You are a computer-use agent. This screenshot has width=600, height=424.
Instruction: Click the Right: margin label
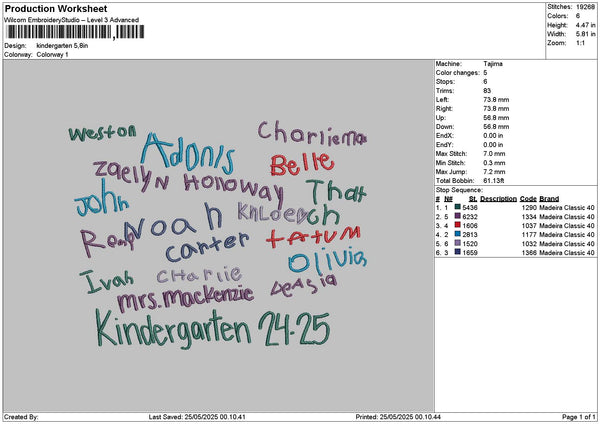(444, 109)
